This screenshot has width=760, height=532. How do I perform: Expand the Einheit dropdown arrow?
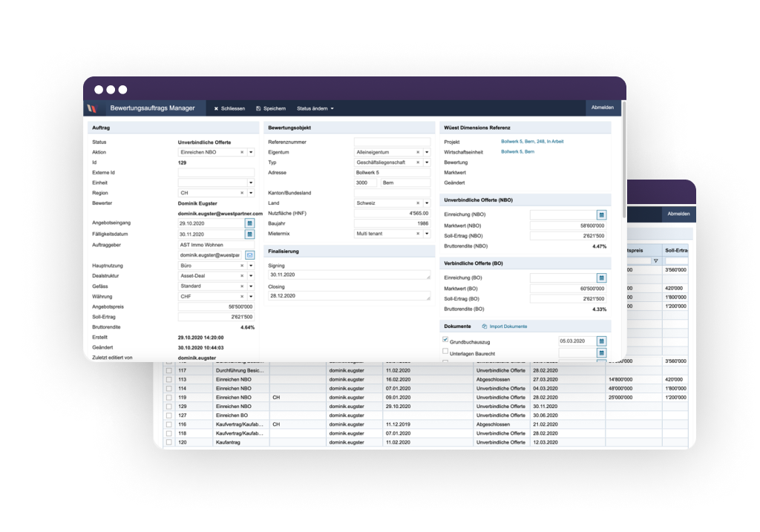pyautogui.click(x=251, y=183)
